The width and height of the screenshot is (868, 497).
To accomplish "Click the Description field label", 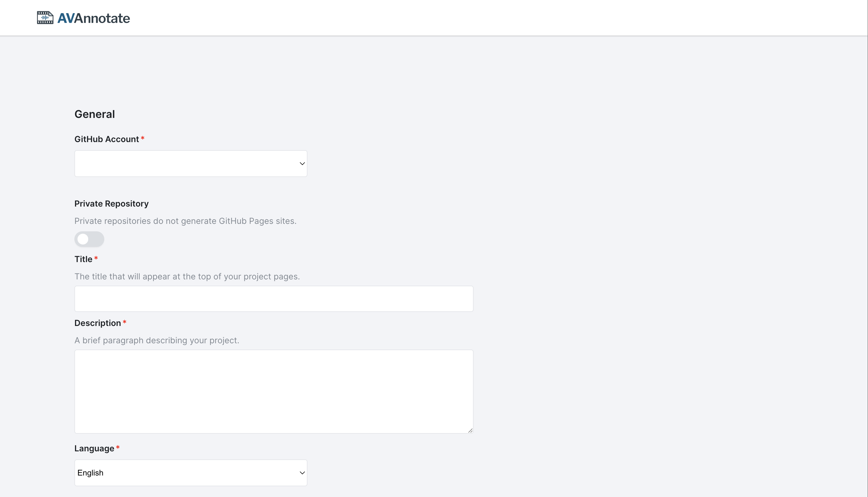I will tap(98, 323).
